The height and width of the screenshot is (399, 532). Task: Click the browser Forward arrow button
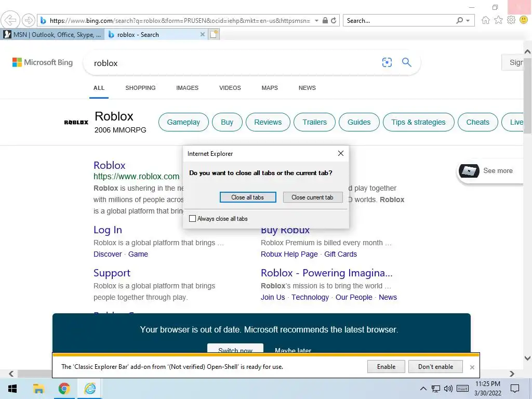pyautogui.click(x=29, y=20)
